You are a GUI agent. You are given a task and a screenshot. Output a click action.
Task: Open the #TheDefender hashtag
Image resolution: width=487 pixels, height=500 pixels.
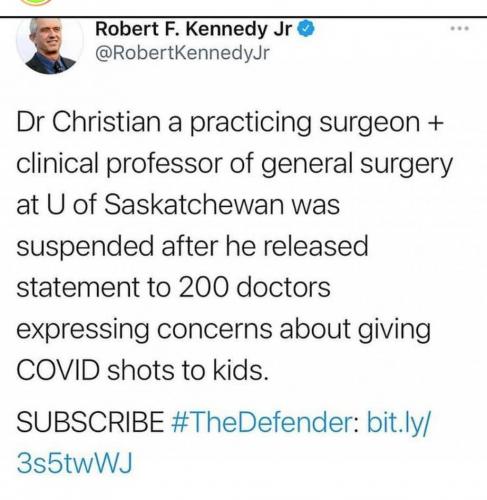pos(265,422)
